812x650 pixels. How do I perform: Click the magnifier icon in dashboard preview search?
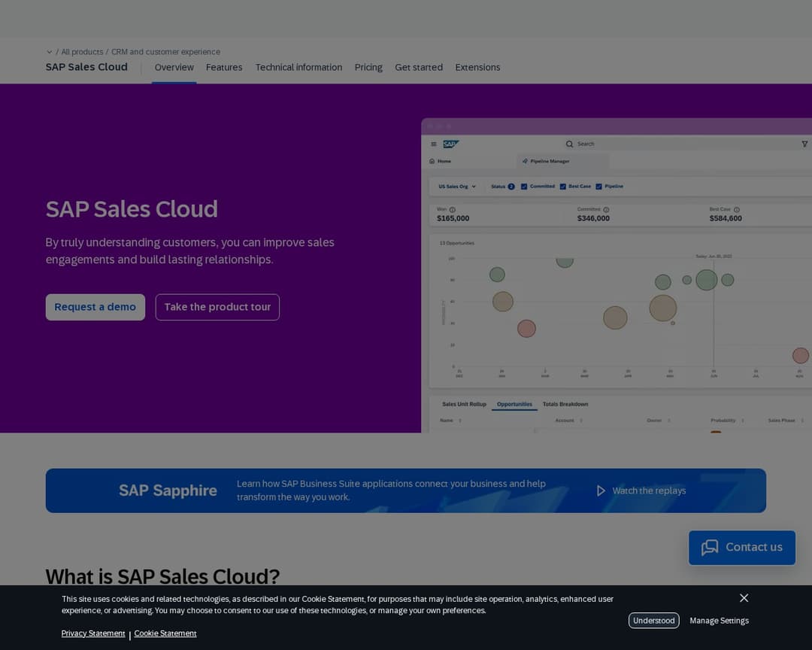point(569,144)
